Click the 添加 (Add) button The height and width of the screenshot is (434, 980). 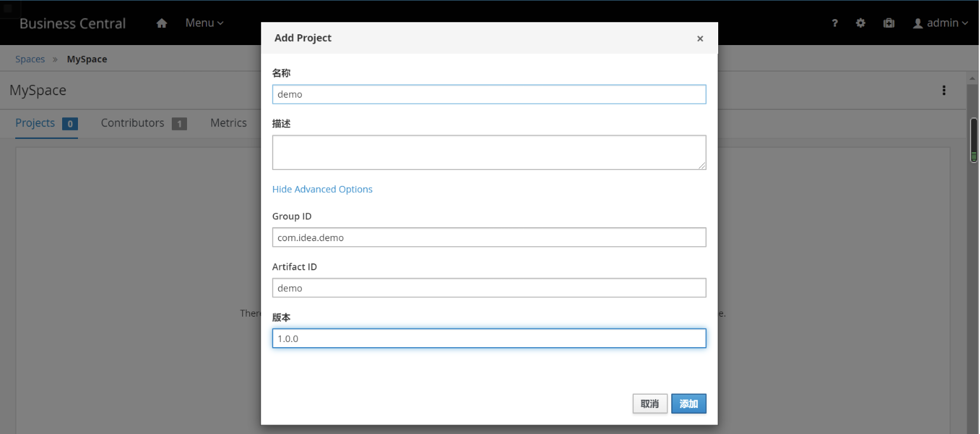(688, 404)
